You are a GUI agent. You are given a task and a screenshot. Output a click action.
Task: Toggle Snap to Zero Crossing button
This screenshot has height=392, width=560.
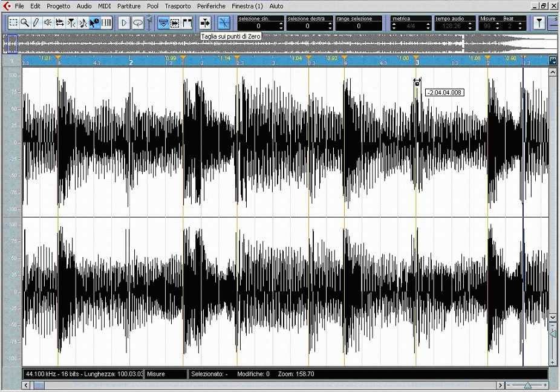pyautogui.click(x=224, y=23)
